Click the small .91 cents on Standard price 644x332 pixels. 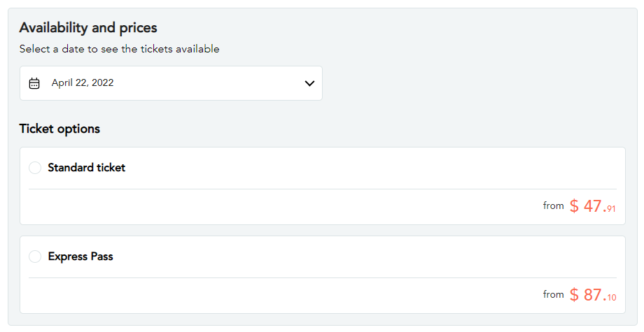[x=611, y=208]
